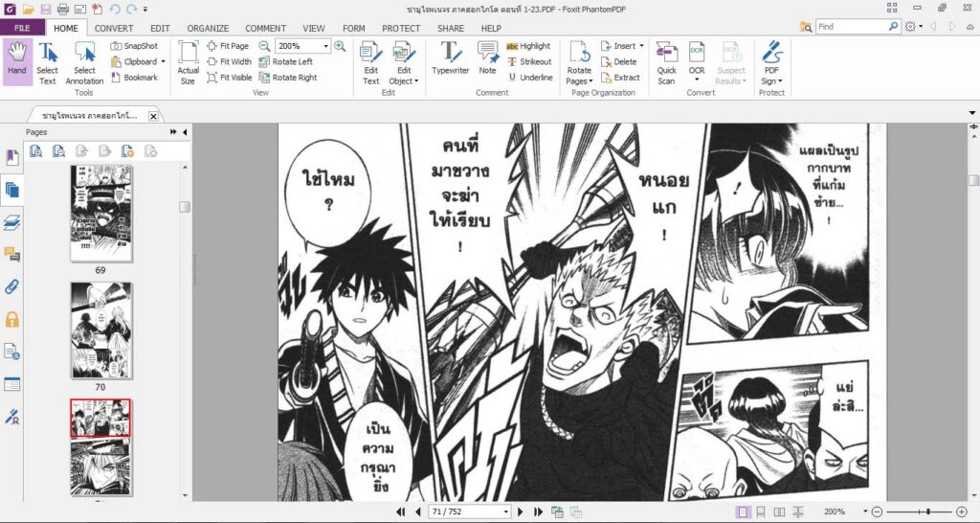Apply Fit Visible view
980x523 pixels.
[x=230, y=77]
